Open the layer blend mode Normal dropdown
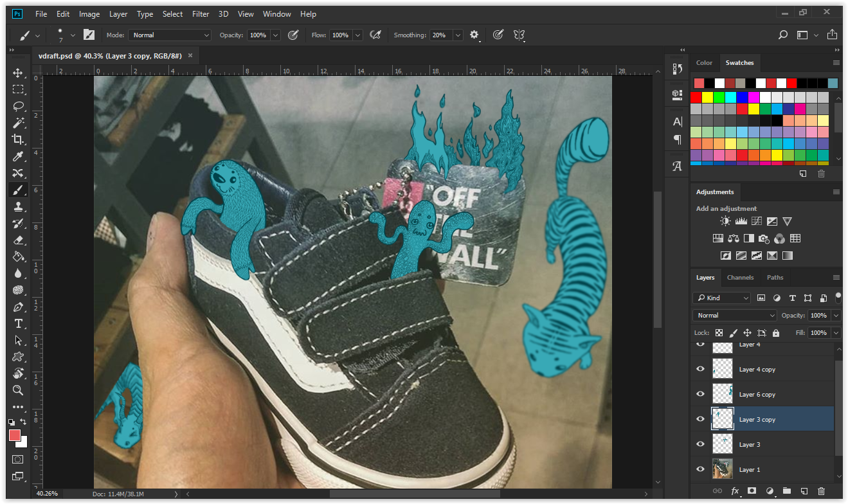The width and height of the screenshot is (848, 504). point(735,316)
